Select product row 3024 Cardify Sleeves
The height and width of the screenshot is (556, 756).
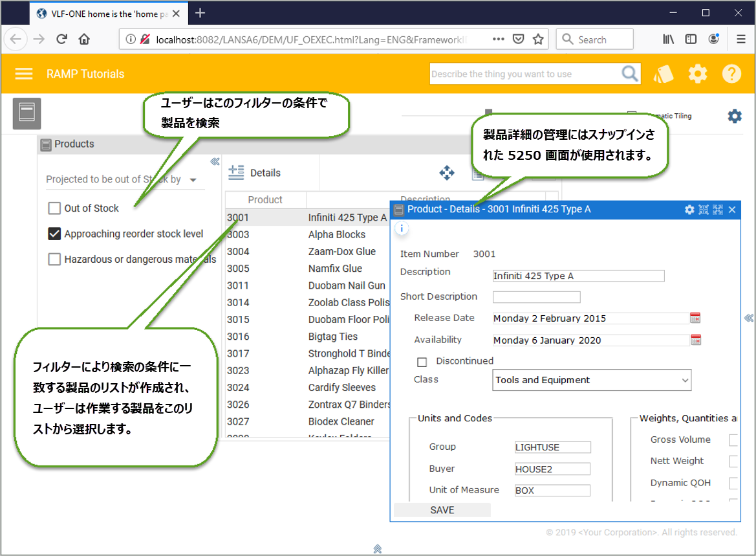coord(307,388)
